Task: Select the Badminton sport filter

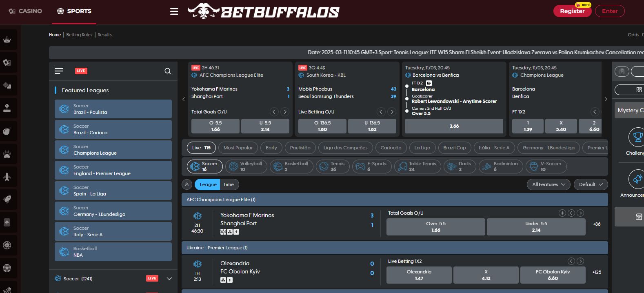Action: 501,166
